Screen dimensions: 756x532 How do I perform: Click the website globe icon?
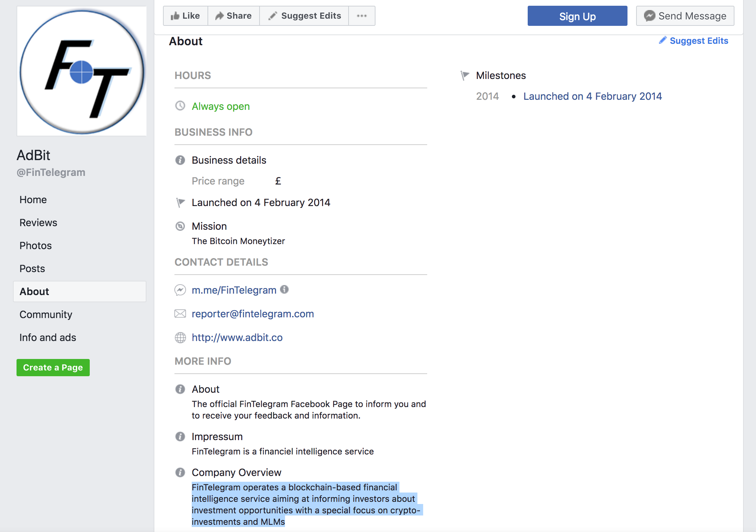point(180,337)
